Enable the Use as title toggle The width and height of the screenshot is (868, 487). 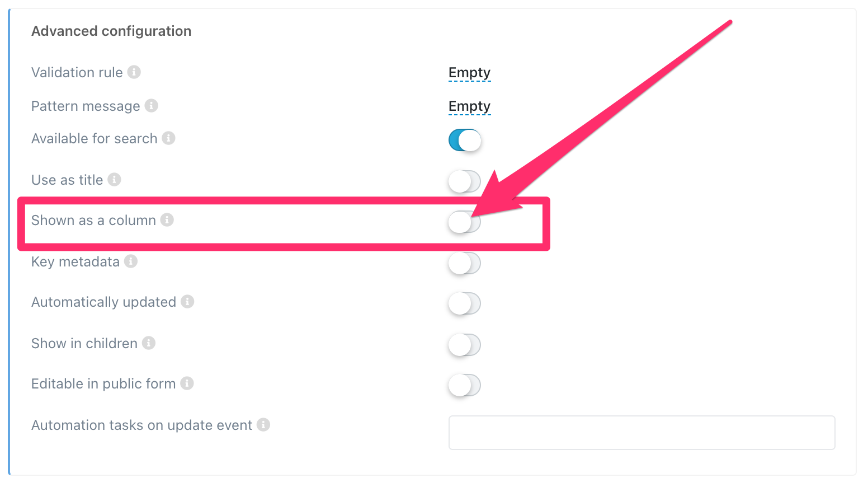465,181
